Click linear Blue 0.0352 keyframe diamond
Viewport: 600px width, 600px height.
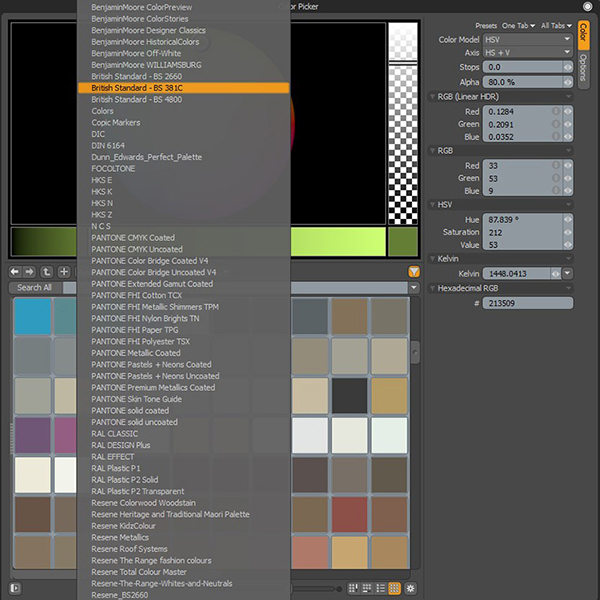pos(567,137)
